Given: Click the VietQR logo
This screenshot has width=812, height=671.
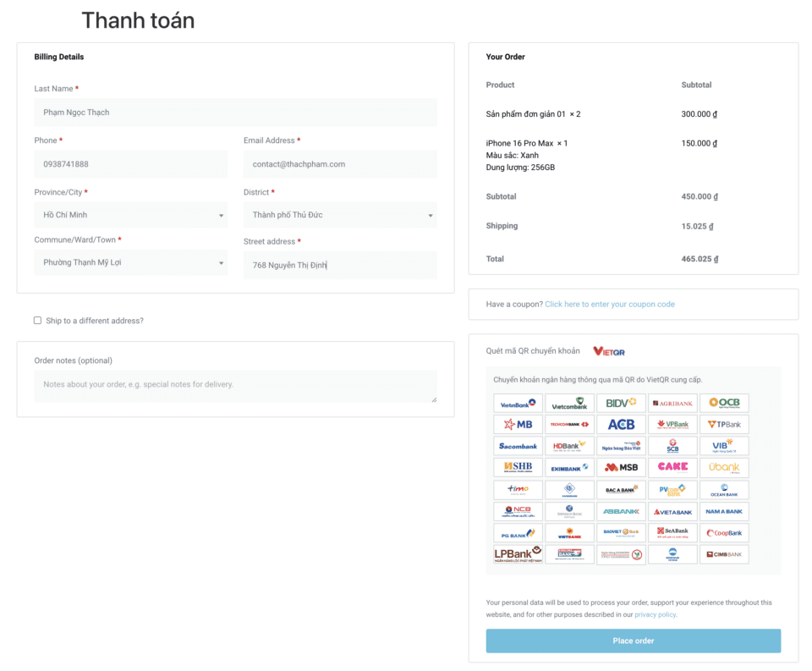Looking at the screenshot, I should tap(609, 351).
